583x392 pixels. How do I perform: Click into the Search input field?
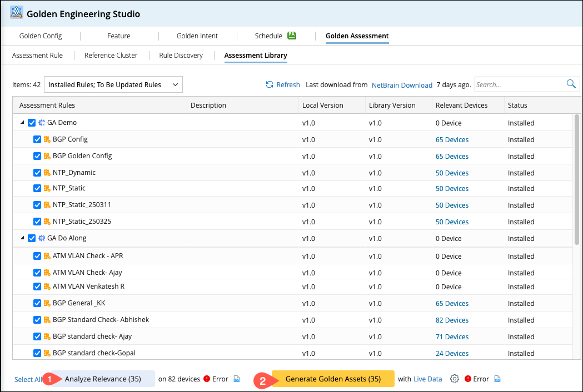click(x=519, y=85)
